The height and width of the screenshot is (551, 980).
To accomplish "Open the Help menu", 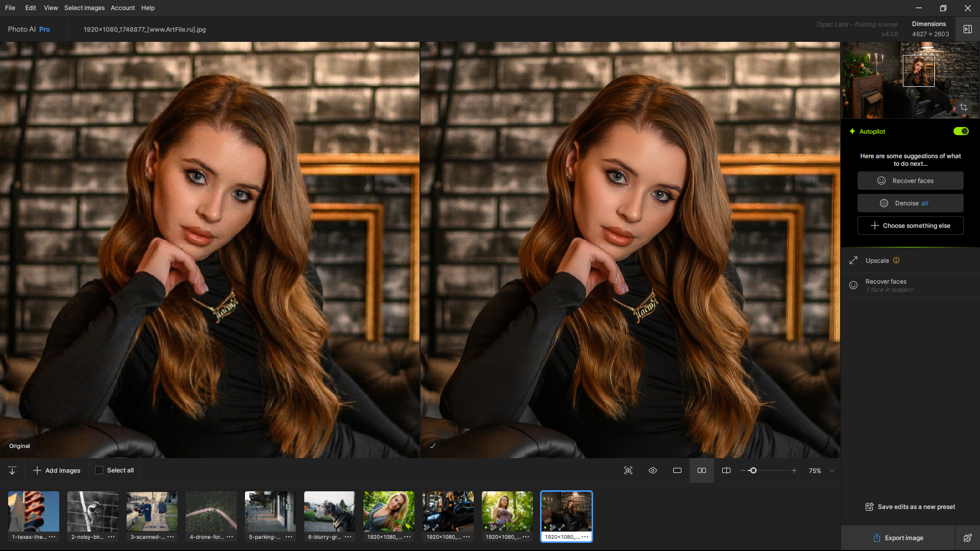I will pos(148,8).
